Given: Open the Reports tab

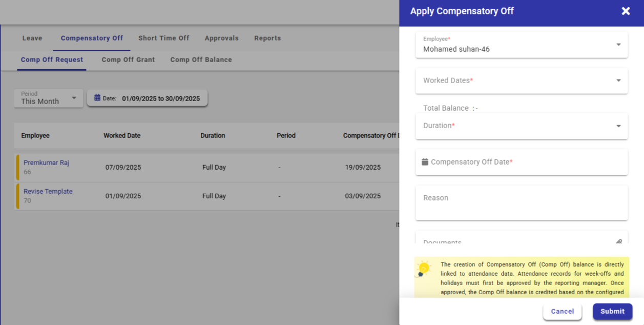Looking at the screenshot, I should [x=267, y=38].
